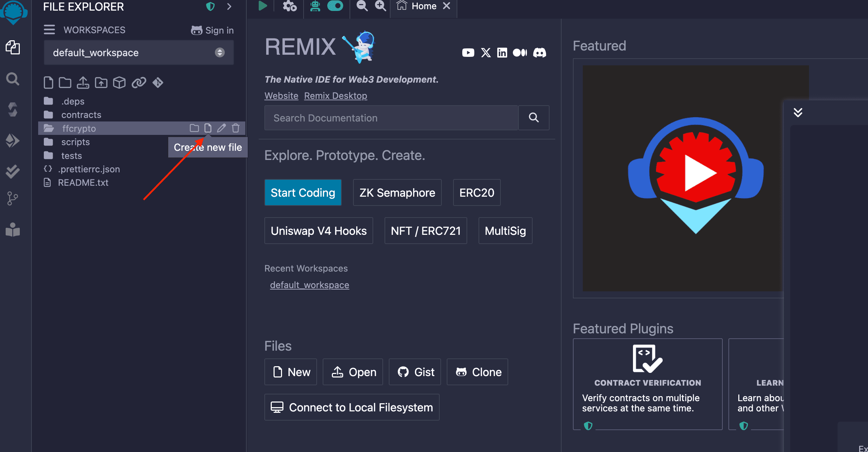The image size is (868, 452).
Task: Open the Deploy & run transactions icon
Action: (x=13, y=141)
